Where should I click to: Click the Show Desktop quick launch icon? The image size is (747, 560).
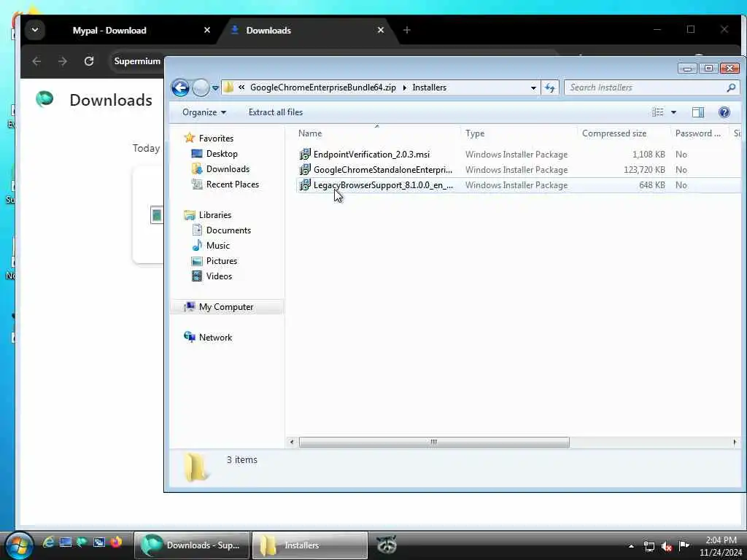65,542
